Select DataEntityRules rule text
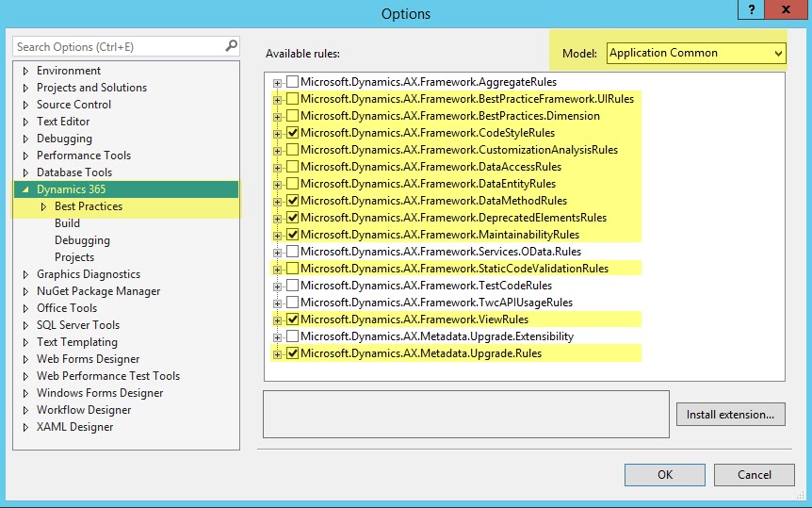This screenshot has height=508, width=812. 428,184
